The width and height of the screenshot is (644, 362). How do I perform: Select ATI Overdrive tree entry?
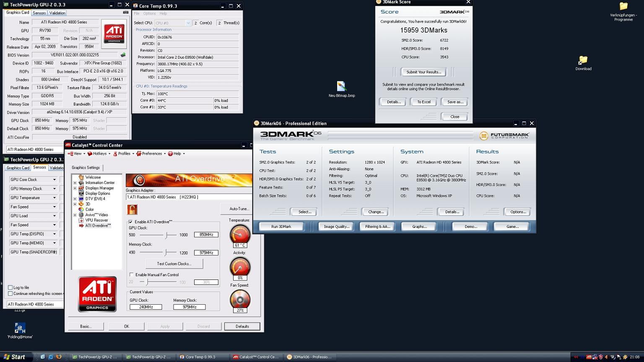(98, 225)
